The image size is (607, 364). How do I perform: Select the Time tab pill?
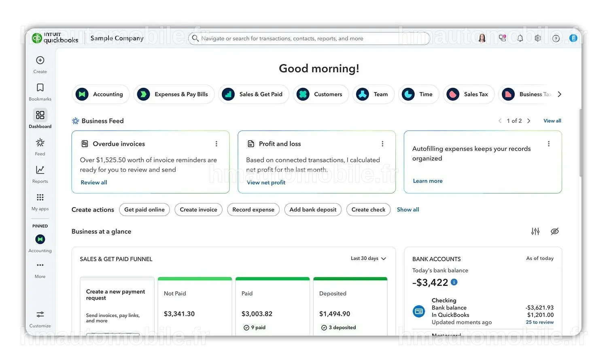click(418, 94)
